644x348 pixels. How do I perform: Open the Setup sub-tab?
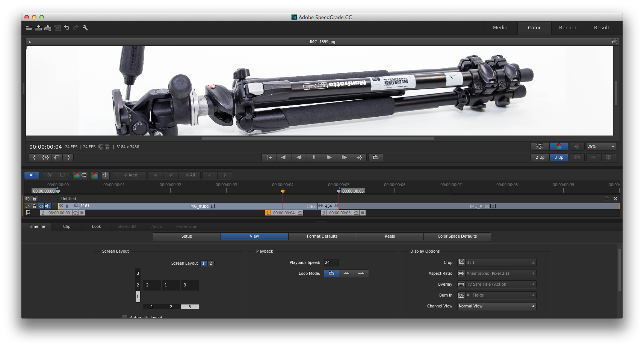pyautogui.click(x=187, y=236)
